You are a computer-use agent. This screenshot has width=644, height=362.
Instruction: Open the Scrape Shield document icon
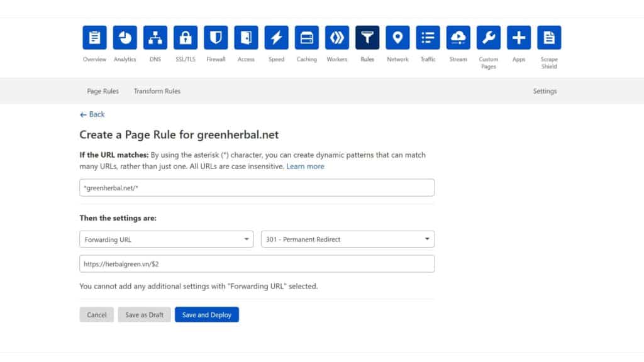549,38
